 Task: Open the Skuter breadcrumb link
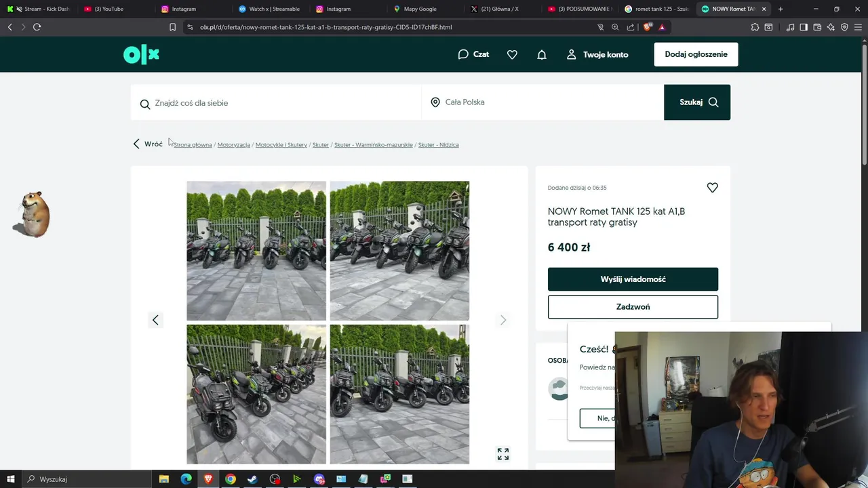[321, 145]
